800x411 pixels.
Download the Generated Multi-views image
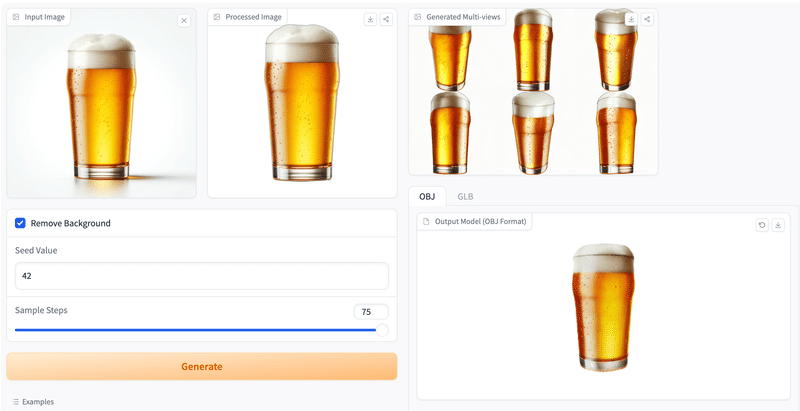coord(632,19)
